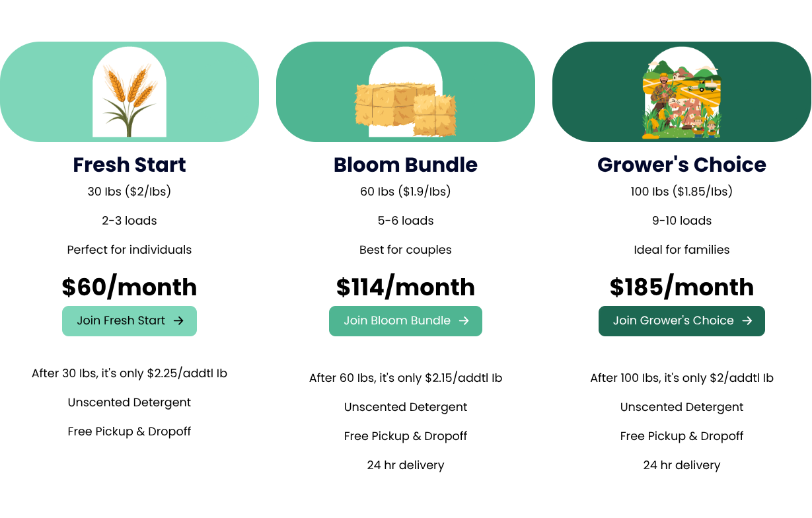This screenshot has width=812, height=518.
Task: Join the Fresh Start plan
Action: point(129,321)
